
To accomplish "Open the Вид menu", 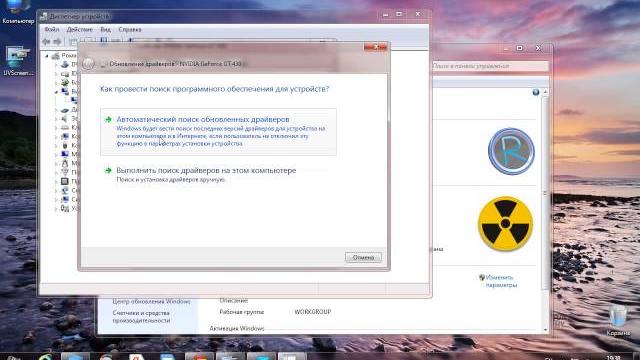I will (105, 29).
